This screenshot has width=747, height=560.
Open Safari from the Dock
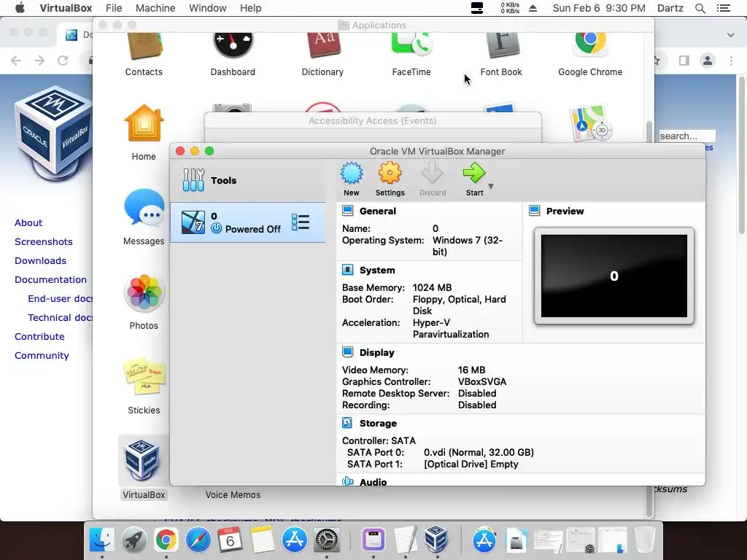pyautogui.click(x=198, y=540)
